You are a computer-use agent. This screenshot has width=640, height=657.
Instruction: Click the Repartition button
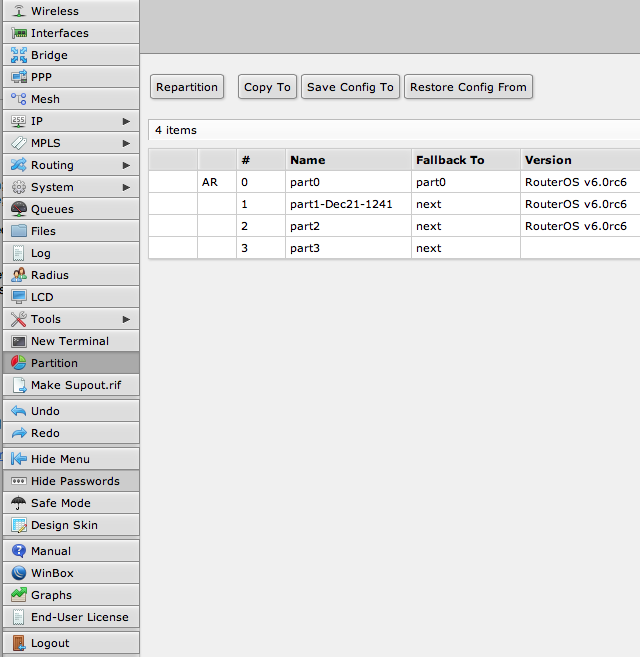[187, 87]
